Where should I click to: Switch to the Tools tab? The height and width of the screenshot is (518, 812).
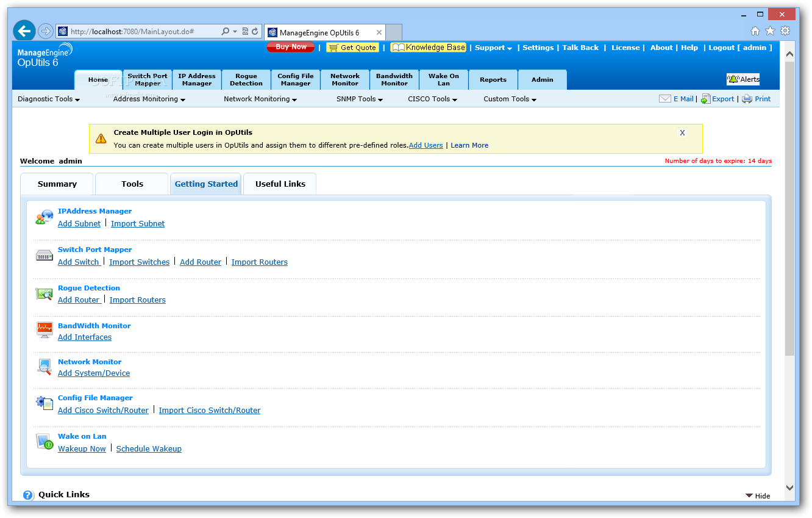[x=132, y=184]
